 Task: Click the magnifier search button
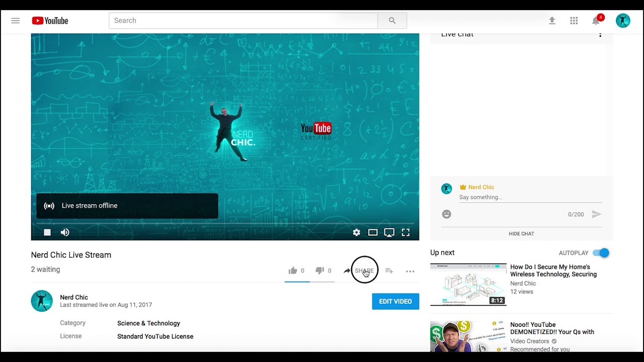[392, 21]
